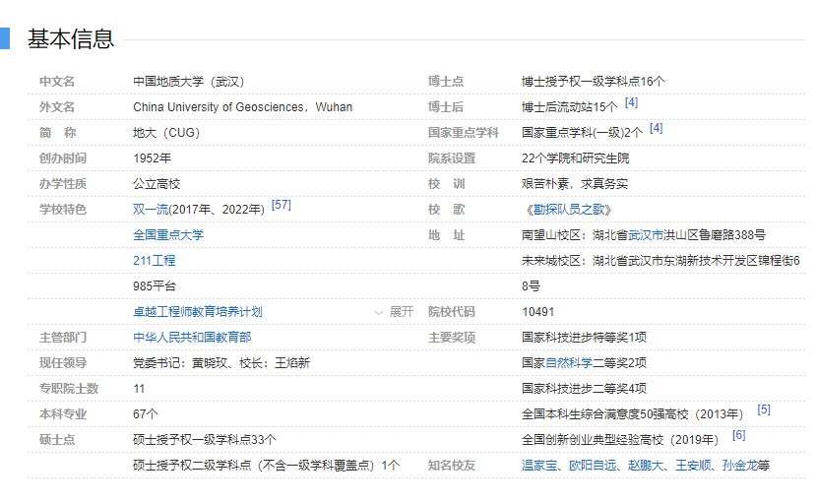Click 武汉市 in the 南望山校区 address
Screen dimensions: 817x504
645,235
